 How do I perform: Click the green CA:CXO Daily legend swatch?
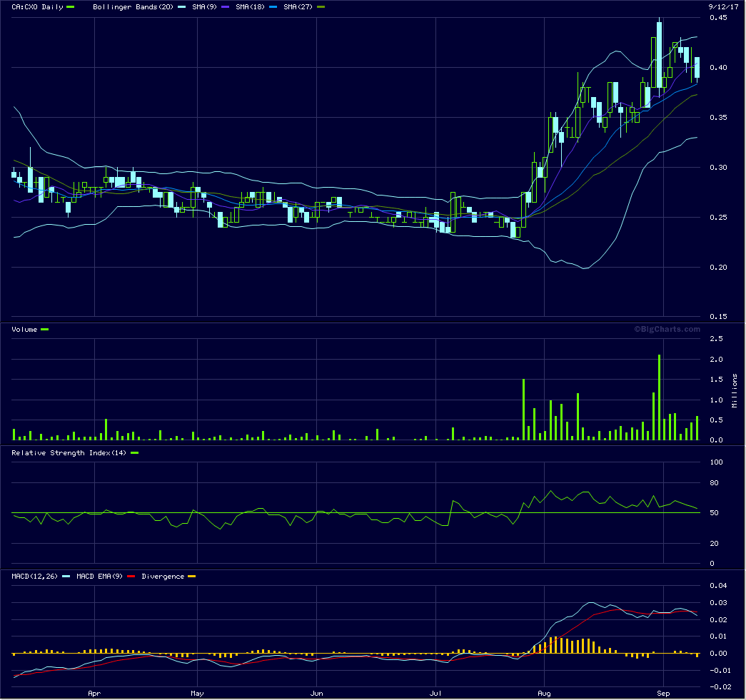71,7
